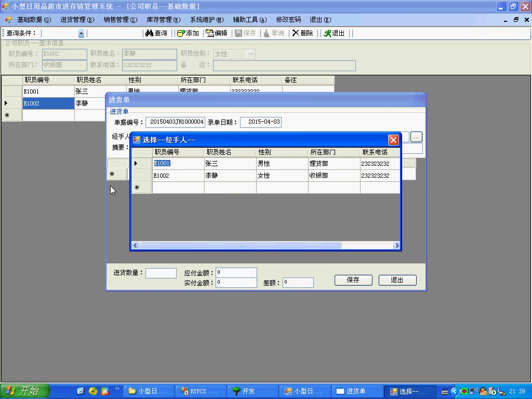Click 备注 column header in main grid
Image resolution: width=532 pixels, height=399 pixels.
tap(308, 80)
